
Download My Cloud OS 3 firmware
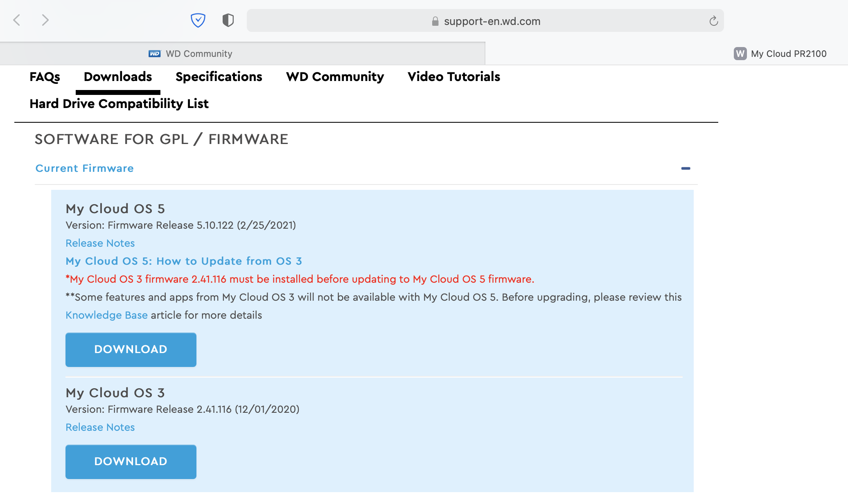click(x=131, y=462)
